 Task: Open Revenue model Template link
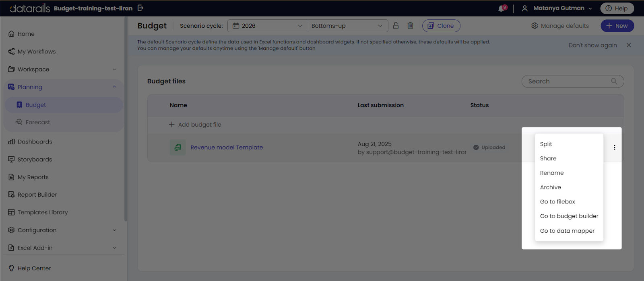click(227, 148)
